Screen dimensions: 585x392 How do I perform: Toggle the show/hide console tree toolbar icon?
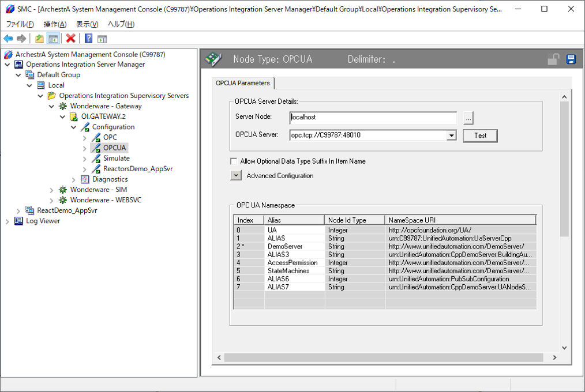(53, 39)
